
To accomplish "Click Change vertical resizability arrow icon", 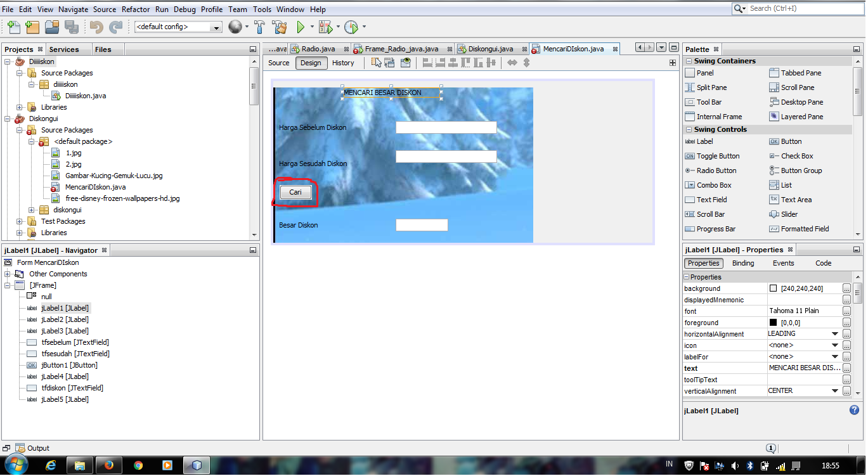I will click(526, 62).
